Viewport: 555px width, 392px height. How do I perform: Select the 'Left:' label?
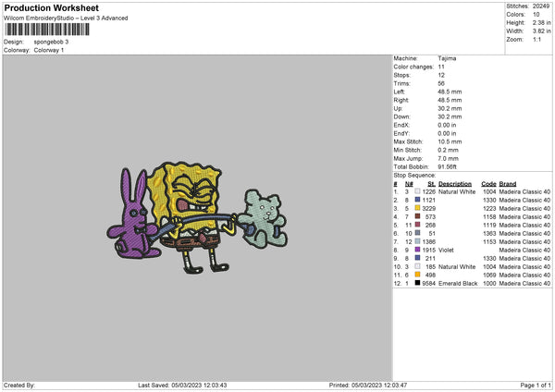pyautogui.click(x=400, y=92)
